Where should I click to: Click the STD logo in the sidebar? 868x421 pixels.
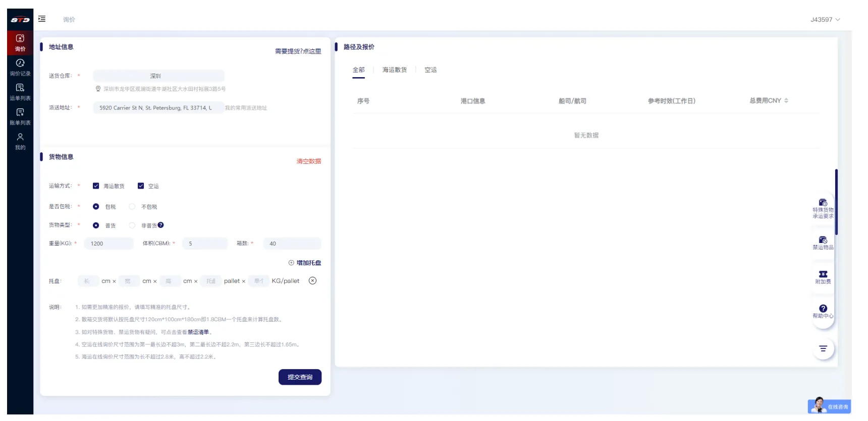[20, 20]
